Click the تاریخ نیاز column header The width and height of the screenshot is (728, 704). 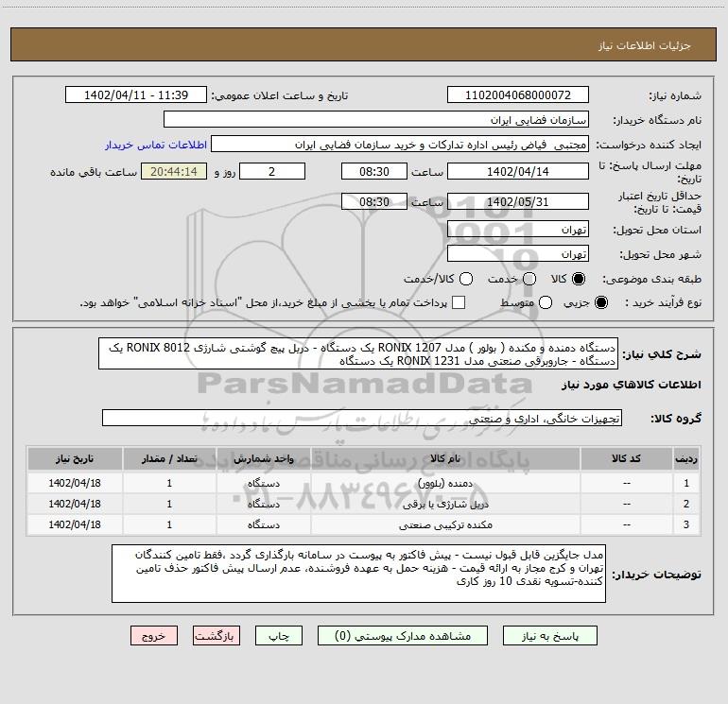[75, 458]
